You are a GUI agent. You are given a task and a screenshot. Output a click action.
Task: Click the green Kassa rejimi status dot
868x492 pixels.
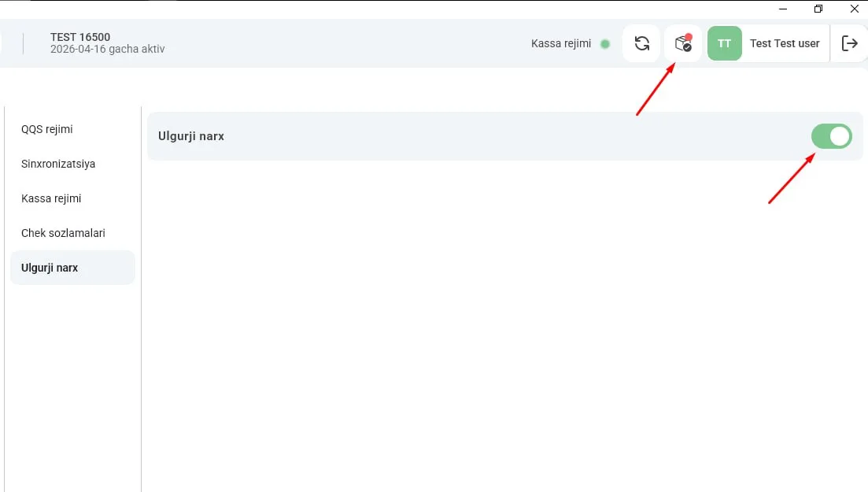pos(605,44)
